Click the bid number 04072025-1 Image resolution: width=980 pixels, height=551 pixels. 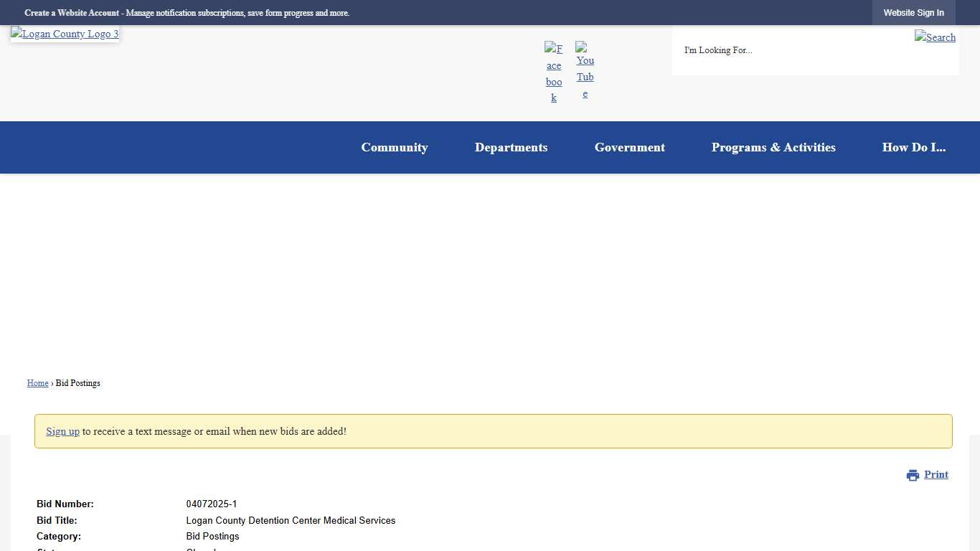pos(212,504)
